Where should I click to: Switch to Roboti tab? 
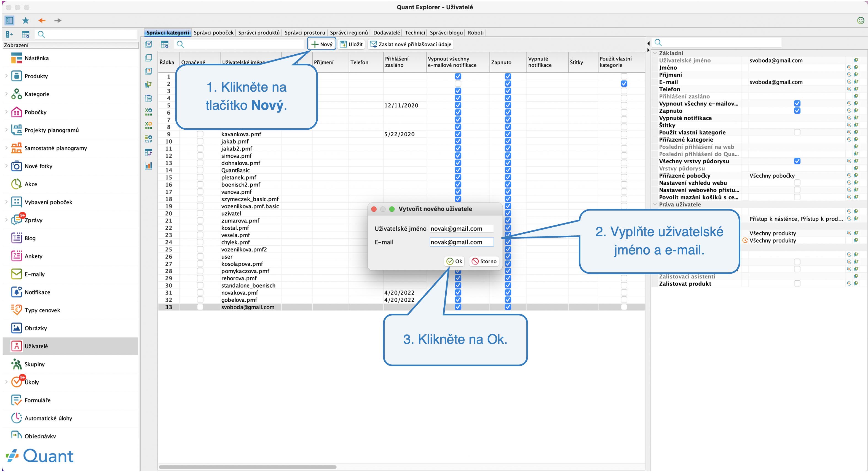475,33
